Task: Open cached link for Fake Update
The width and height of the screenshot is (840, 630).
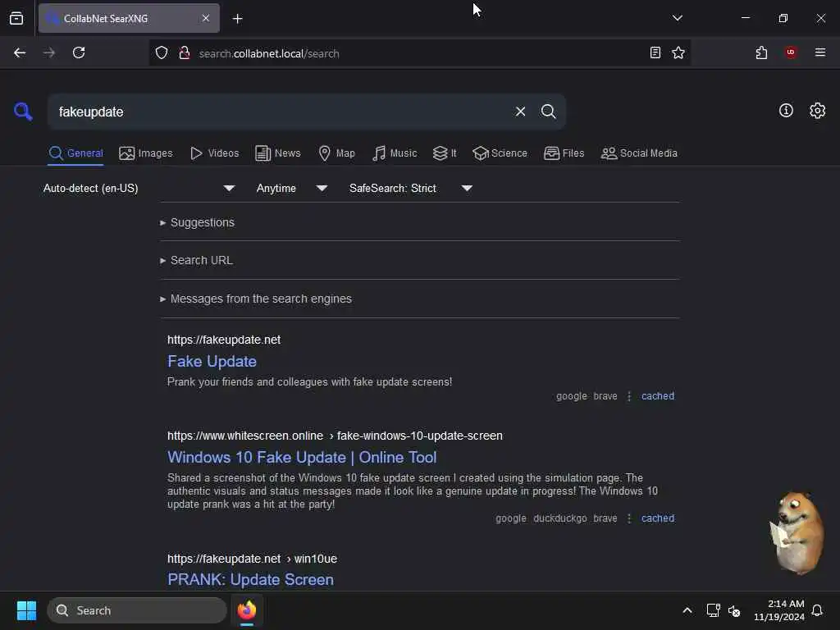Action: tap(657, 396)
